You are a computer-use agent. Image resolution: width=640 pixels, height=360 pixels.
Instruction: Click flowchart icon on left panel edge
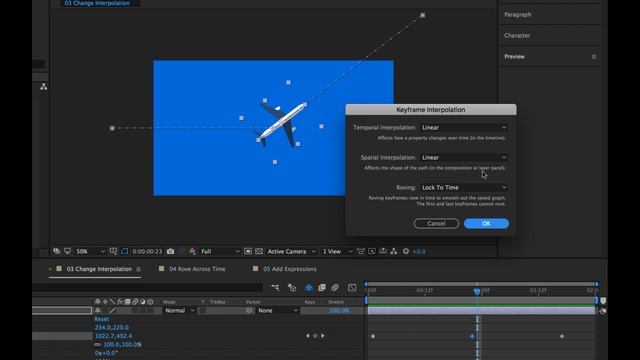[43, 87]
